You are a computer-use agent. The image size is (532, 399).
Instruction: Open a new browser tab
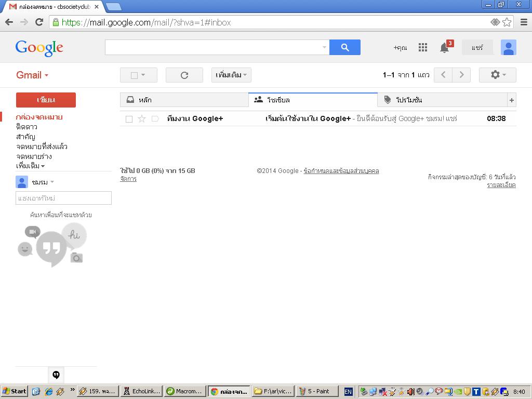pos(114,7)
